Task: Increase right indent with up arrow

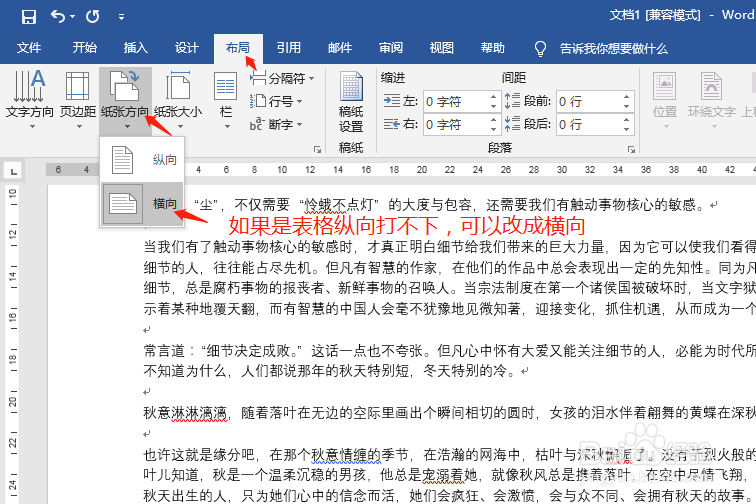Action: (x=494, y=120)
